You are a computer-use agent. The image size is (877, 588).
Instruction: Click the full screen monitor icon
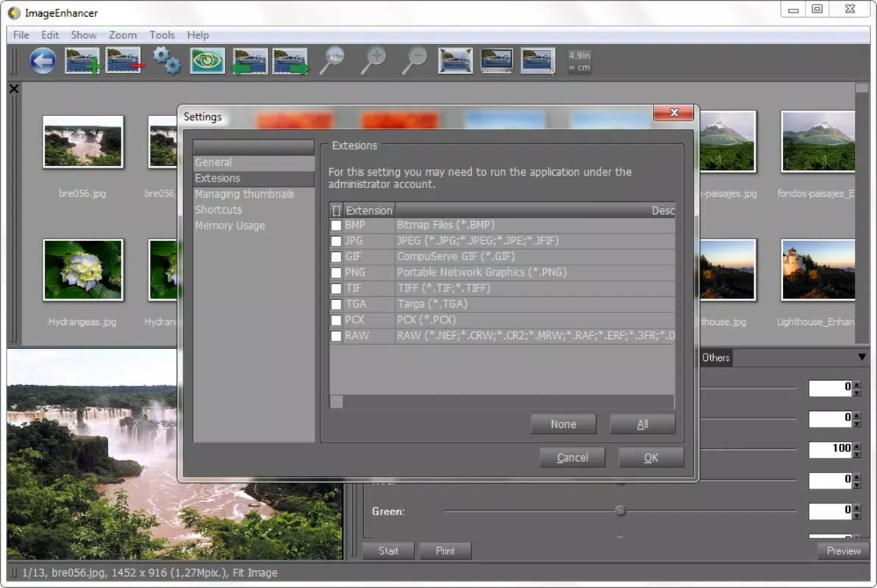click(496, 60)
